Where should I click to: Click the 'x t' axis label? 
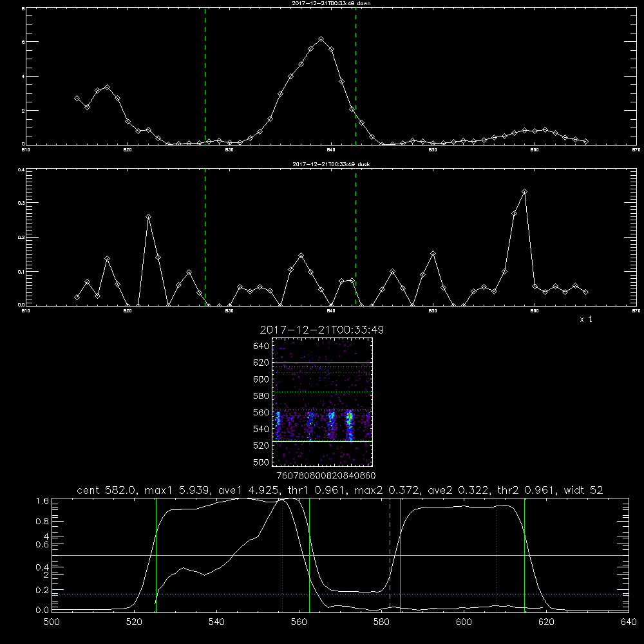tap(585, 319)
